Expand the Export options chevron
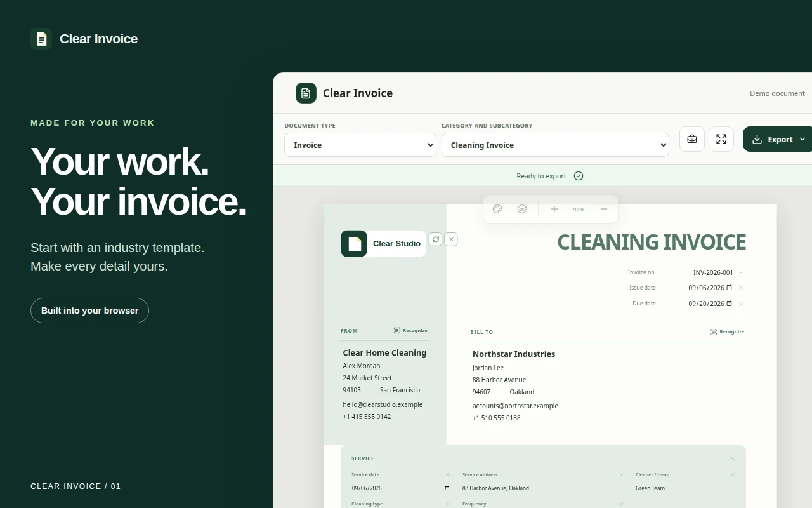This screenshot has width=812, height=508. tap(802, 139)
